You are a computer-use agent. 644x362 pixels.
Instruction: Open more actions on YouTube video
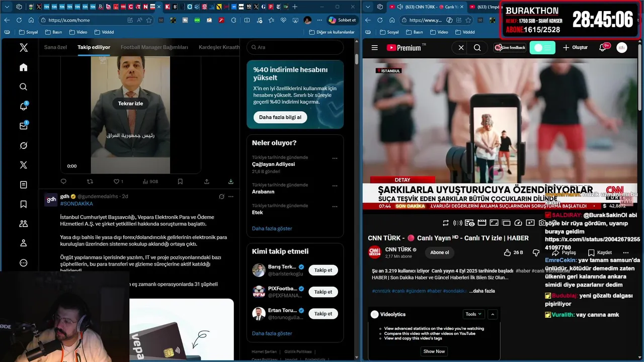pos(626,252)
